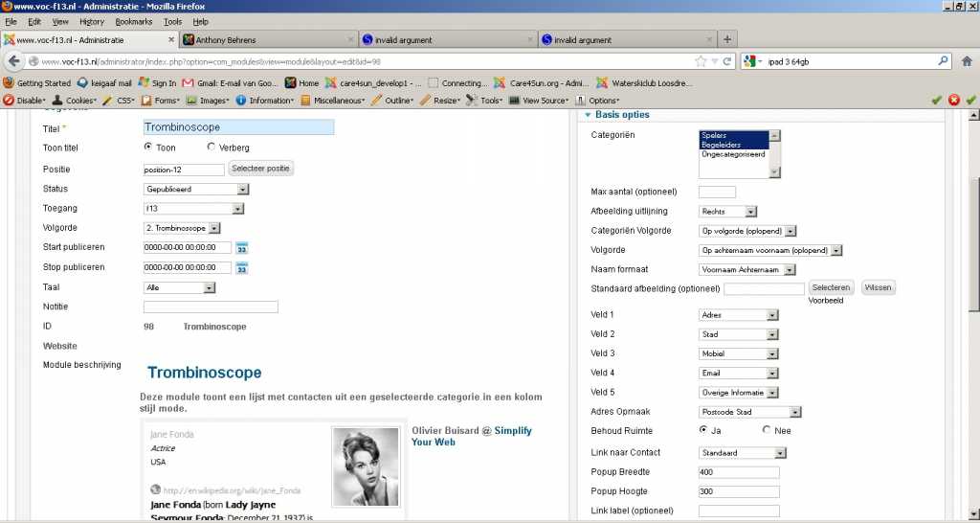Click the red error indicator icon
The image size is (980, 523).
pos(953,100)
